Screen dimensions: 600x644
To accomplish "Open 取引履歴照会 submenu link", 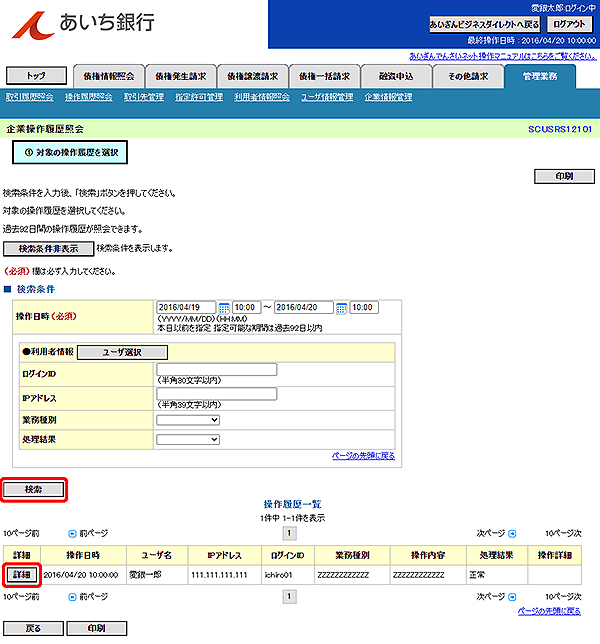I will pyautogui.click(x=30, y=97).
